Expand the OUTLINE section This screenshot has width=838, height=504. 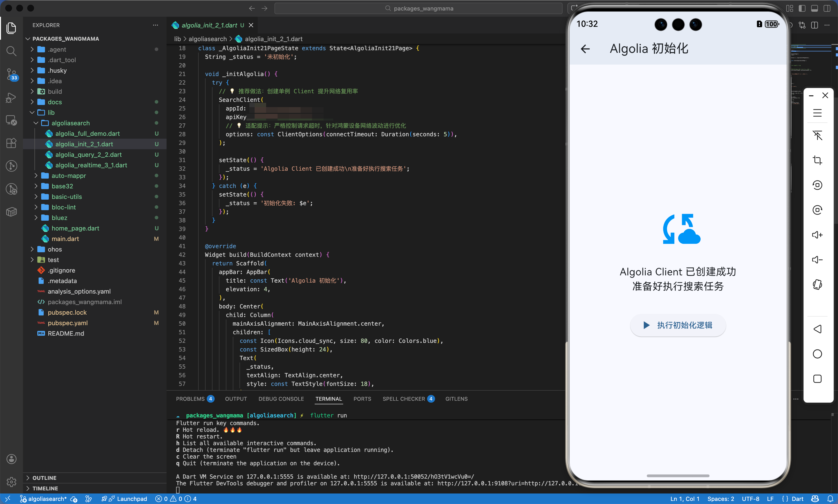pos(44,477)
